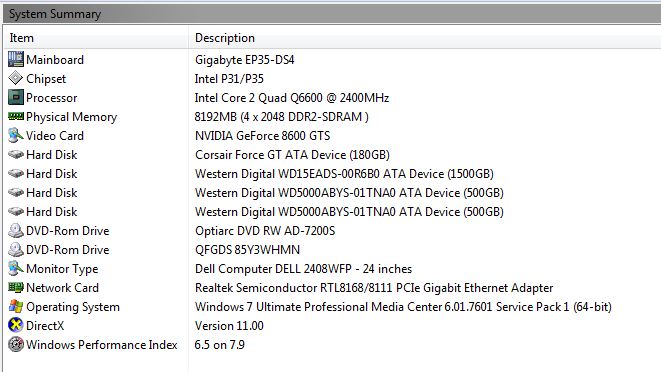
Task: Select the Chipset diamond icon
Action: (x=16, y=78)
